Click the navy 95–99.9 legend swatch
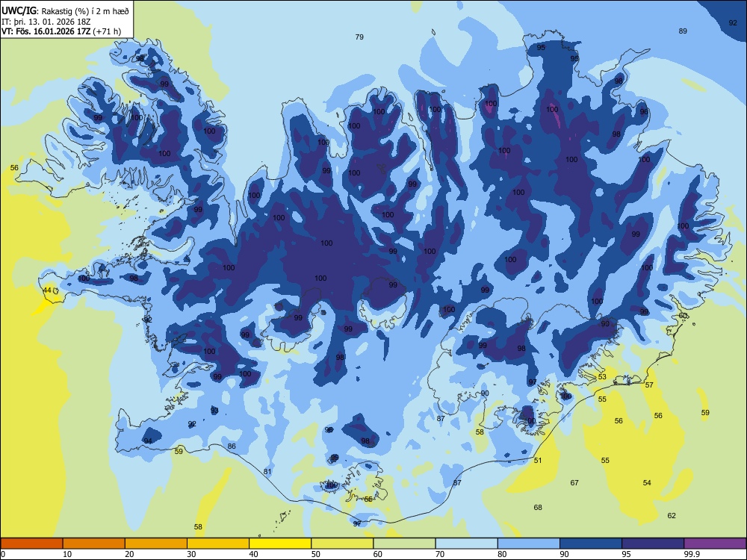747x560 pixels. click(653, 544)
